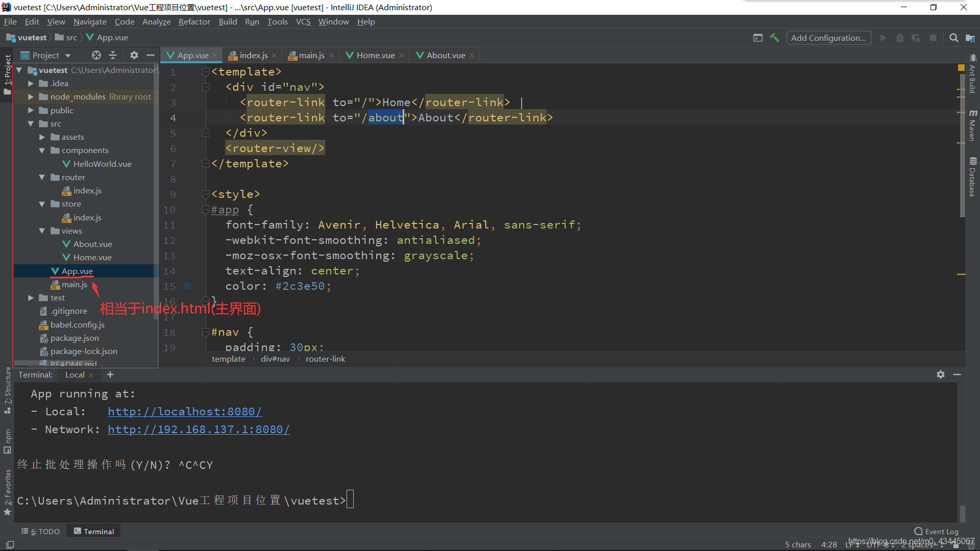Click the TODO tab in bottom panel
980x551 pixels.
(42, 532)
